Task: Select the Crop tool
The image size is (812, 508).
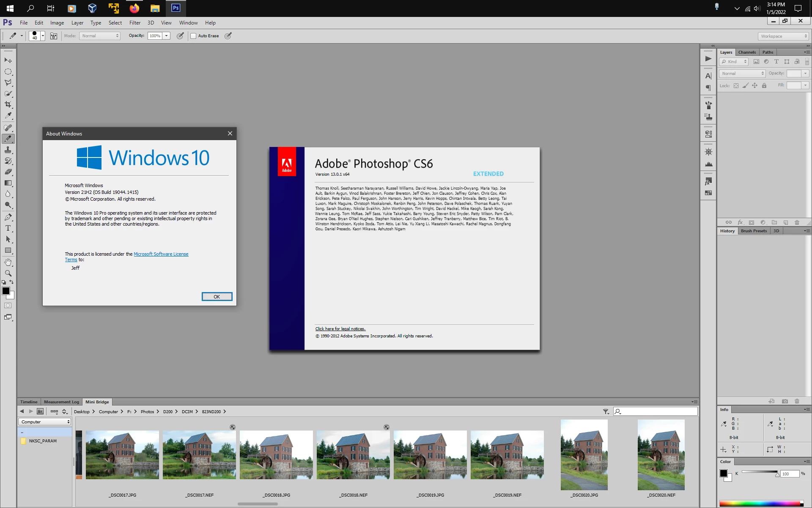Action: click(8, 105)
